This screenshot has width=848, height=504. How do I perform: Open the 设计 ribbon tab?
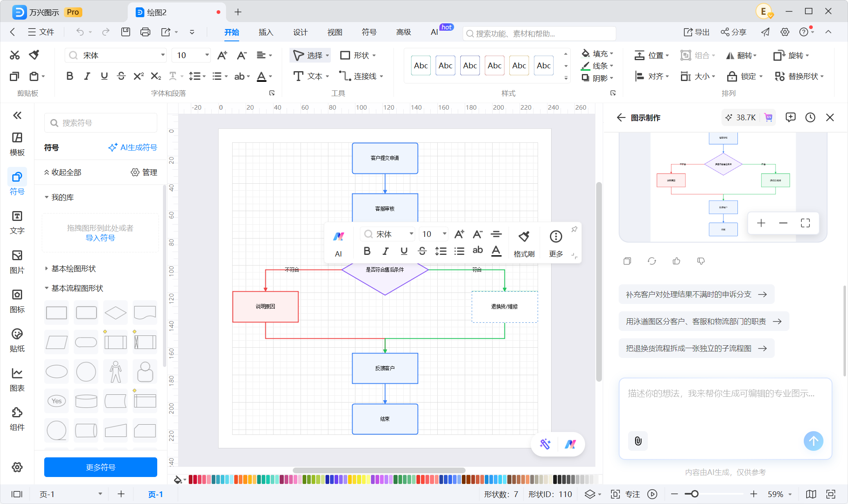300,32
